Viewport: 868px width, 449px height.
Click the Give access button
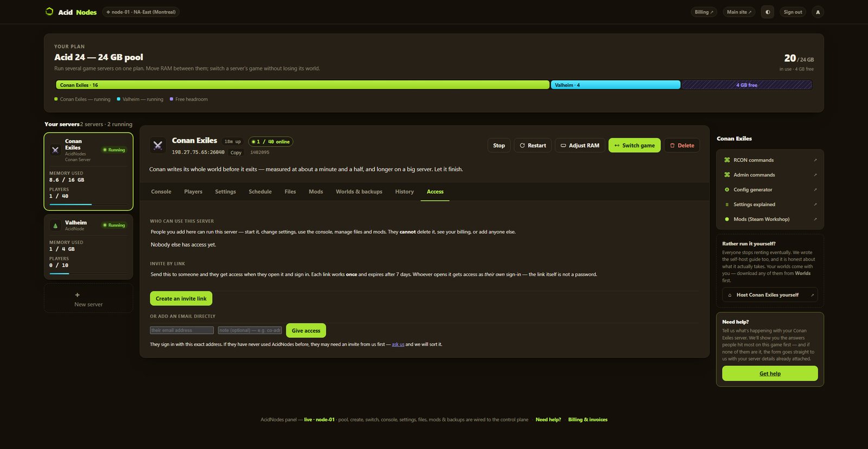(306, 331)
